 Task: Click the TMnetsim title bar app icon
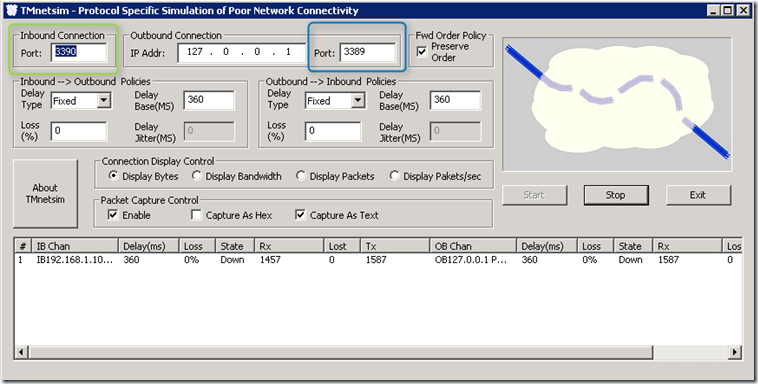[x=13, y=10]
